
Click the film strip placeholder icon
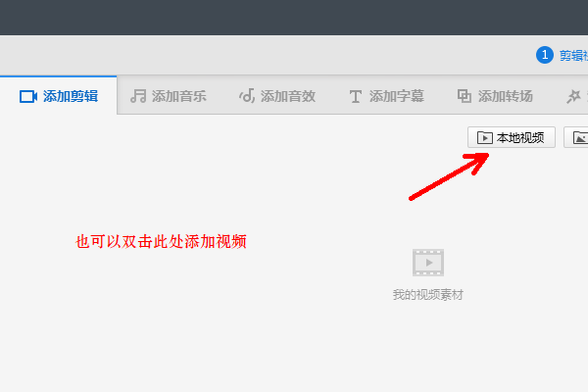(428, 263)
